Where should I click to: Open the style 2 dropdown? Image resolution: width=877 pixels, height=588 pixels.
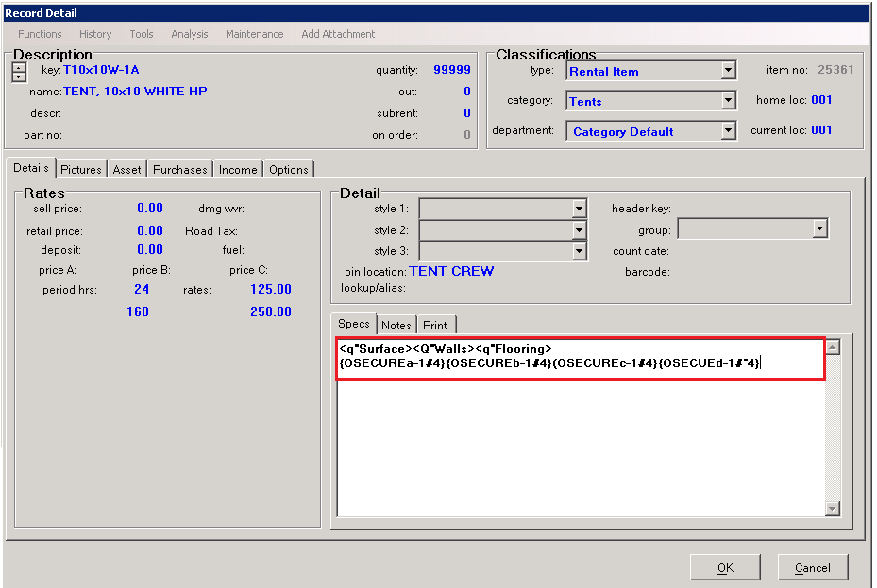[x=580, y=230]
